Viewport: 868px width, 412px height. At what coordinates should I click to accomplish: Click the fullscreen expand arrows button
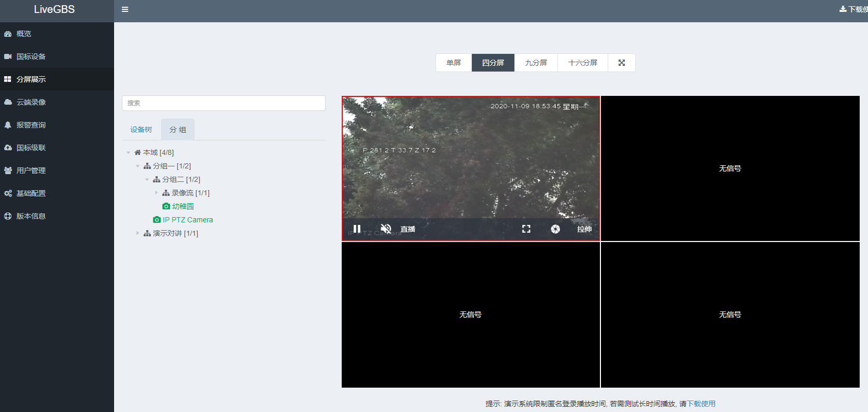[622, 63]
